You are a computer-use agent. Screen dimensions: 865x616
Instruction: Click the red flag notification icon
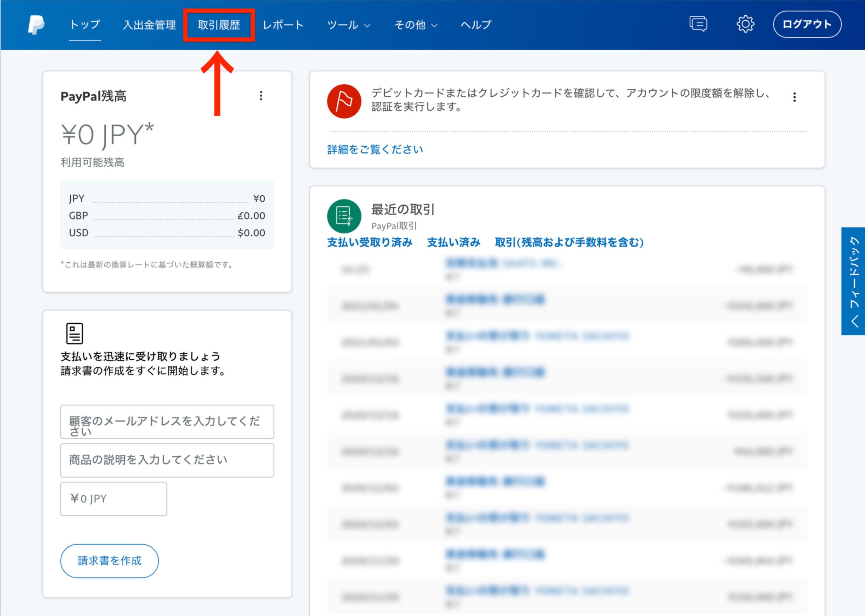pyautogui.click(x=344, y=101)
